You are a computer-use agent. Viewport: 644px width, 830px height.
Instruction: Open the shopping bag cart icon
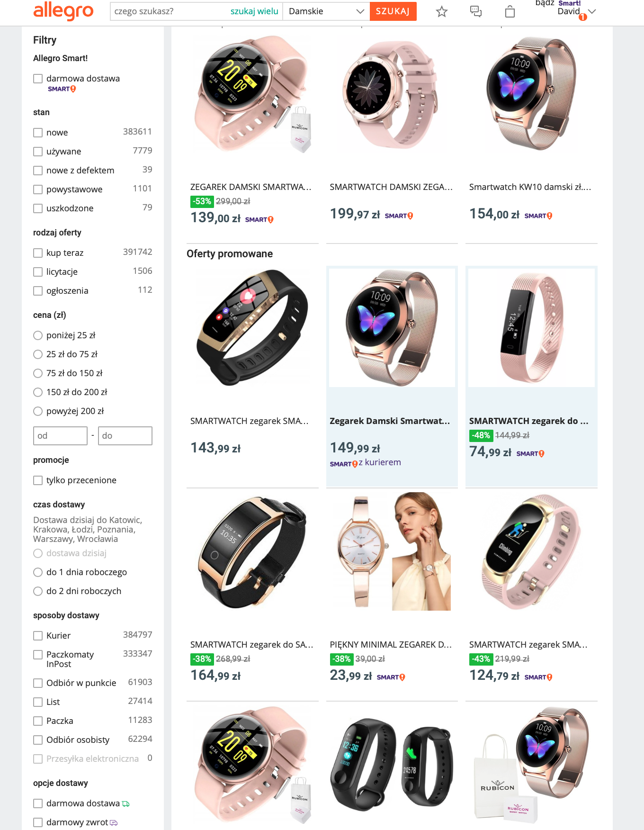pyautogui.click(x=510, y=11)
